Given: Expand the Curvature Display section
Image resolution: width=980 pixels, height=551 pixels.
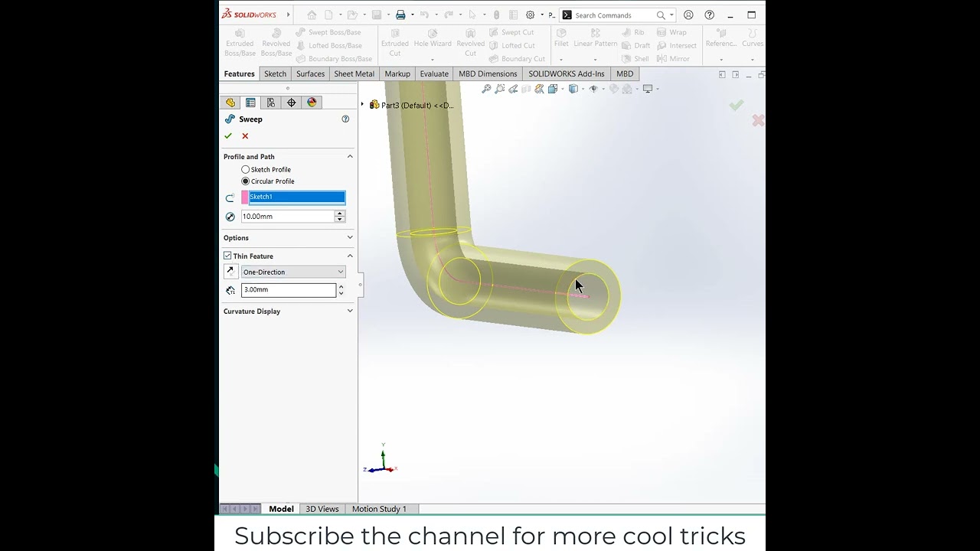Looking at the screenshot, I should click(350, 311).
